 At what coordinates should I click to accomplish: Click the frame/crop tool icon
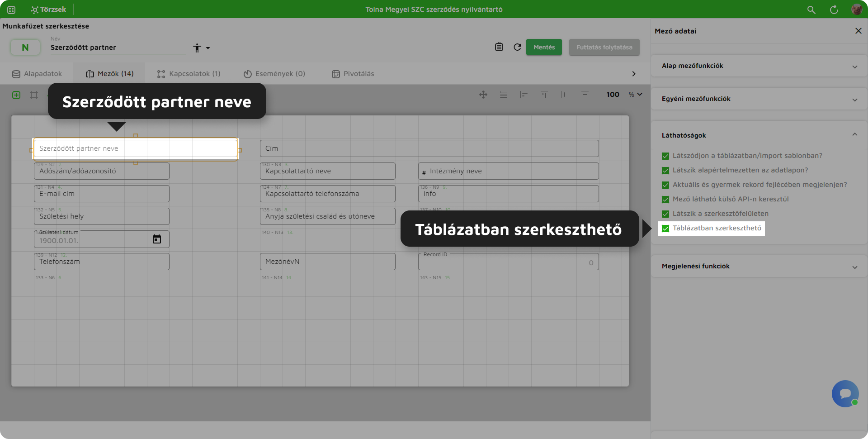(x=34, y=95)
